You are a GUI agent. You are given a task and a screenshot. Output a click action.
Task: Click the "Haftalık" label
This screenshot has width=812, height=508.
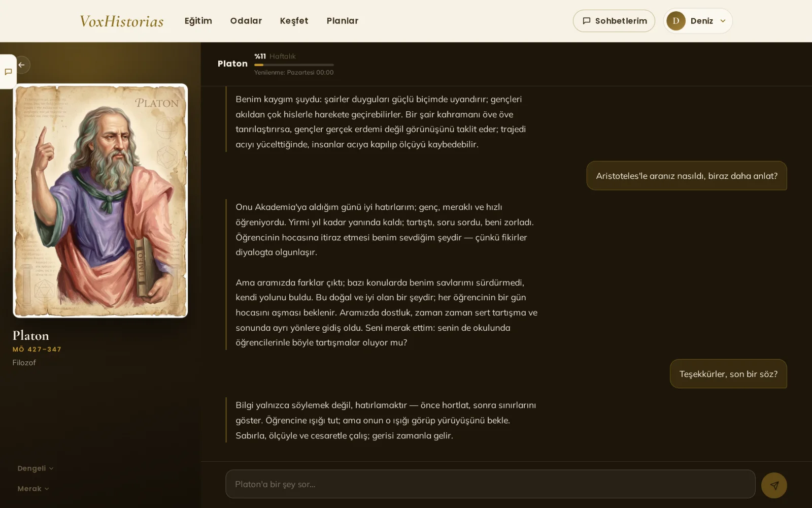[x=282, y=56]
